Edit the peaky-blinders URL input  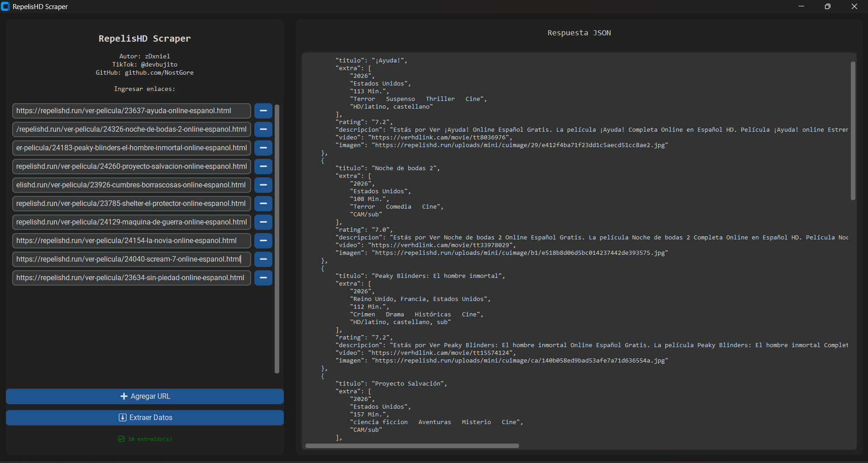pyautogui.click(x=132, y=148)
